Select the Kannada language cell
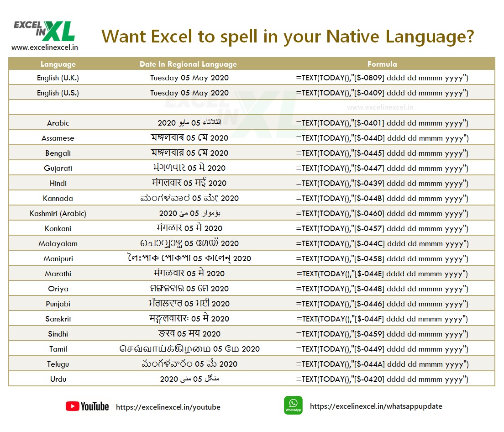The height and width of the screenshot is (432, 504). (58, 198)
